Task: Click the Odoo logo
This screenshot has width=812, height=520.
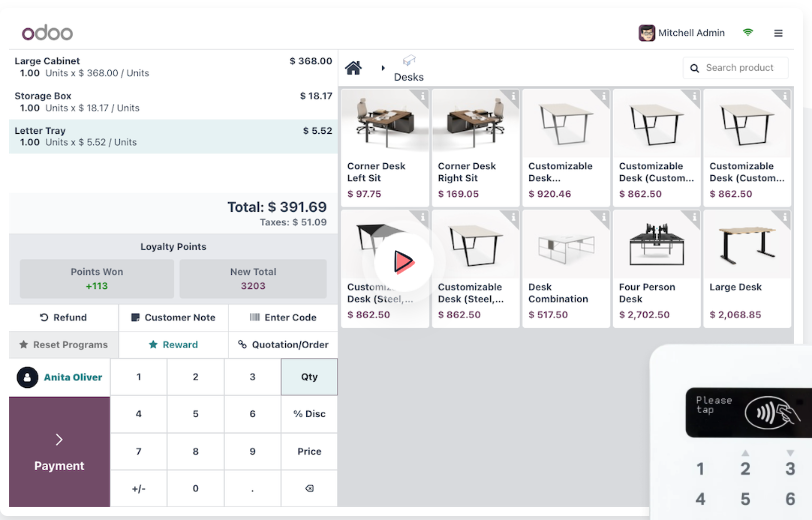Action: point(47,33)
